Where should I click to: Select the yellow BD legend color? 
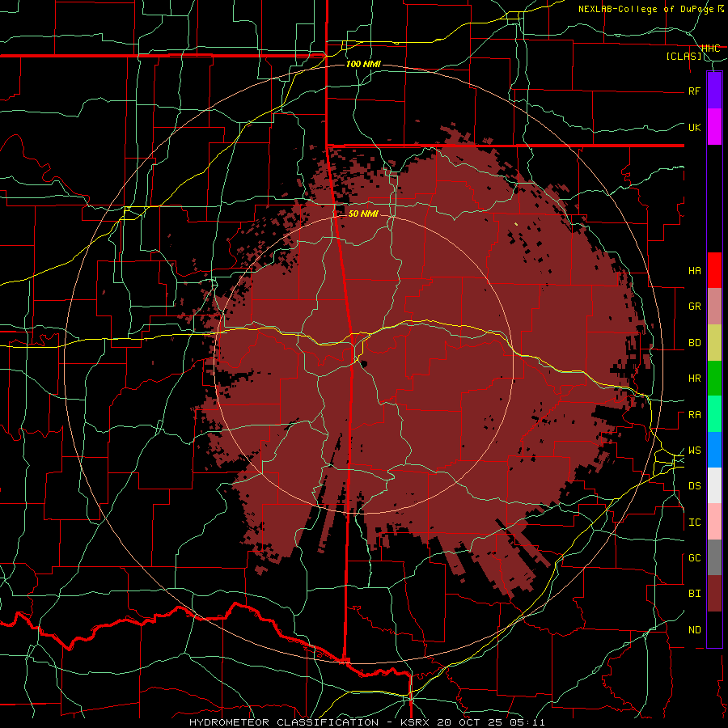[714, 343]
